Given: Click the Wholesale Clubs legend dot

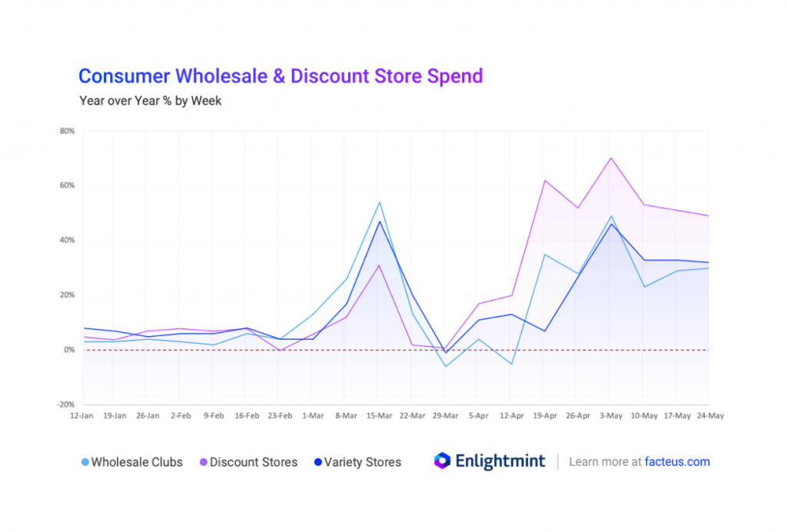Looking at the screenshot, I should point(85,463).
